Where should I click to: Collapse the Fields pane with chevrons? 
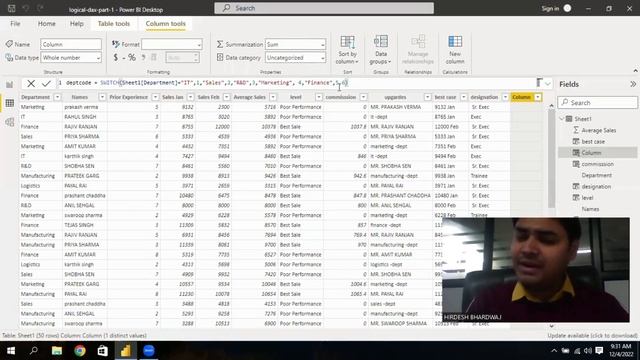(633, 84)
